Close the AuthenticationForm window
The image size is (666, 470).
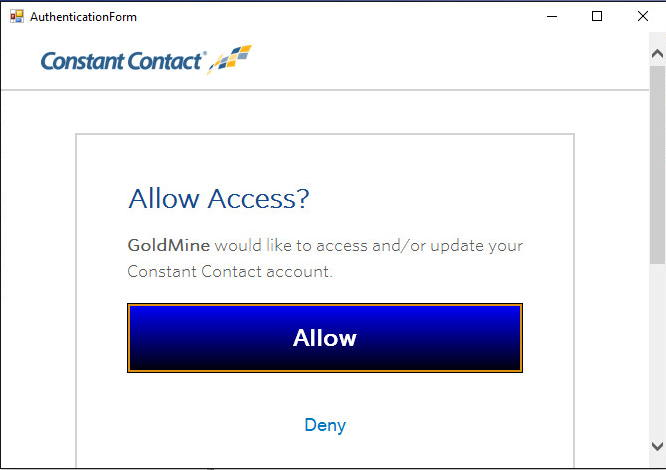(x=642, y=16)
